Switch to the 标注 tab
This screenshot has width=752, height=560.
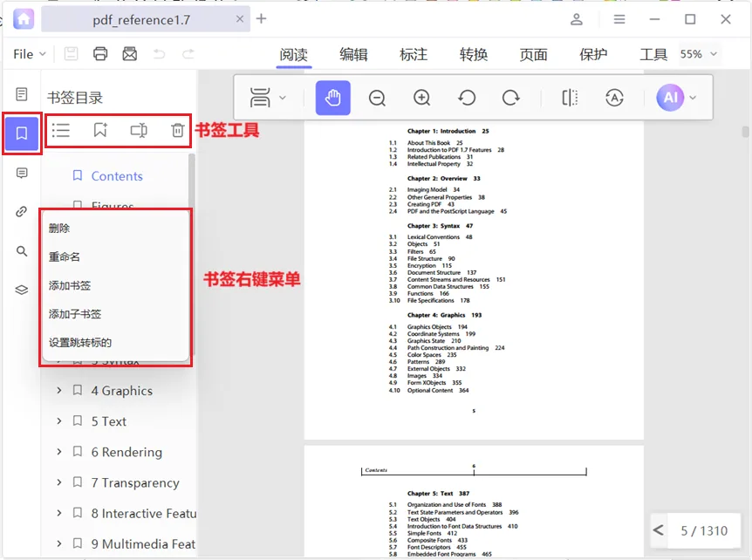tap(414, 55)
